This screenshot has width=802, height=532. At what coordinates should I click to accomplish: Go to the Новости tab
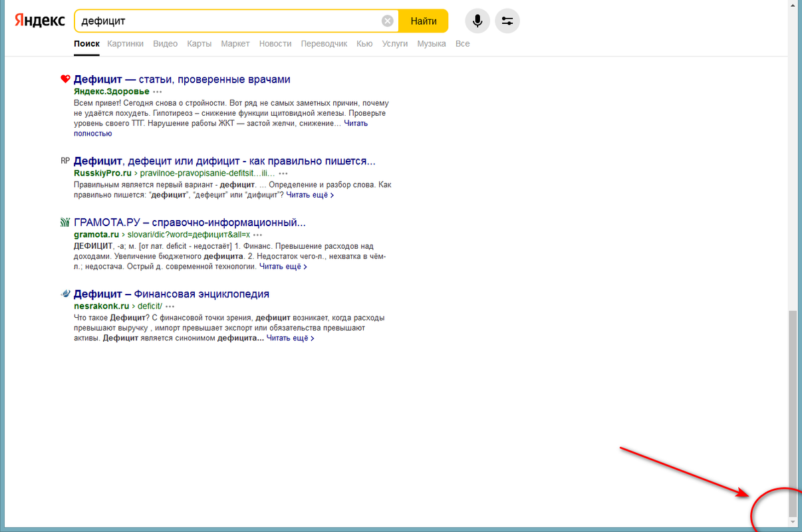click(x=275, y=43)
